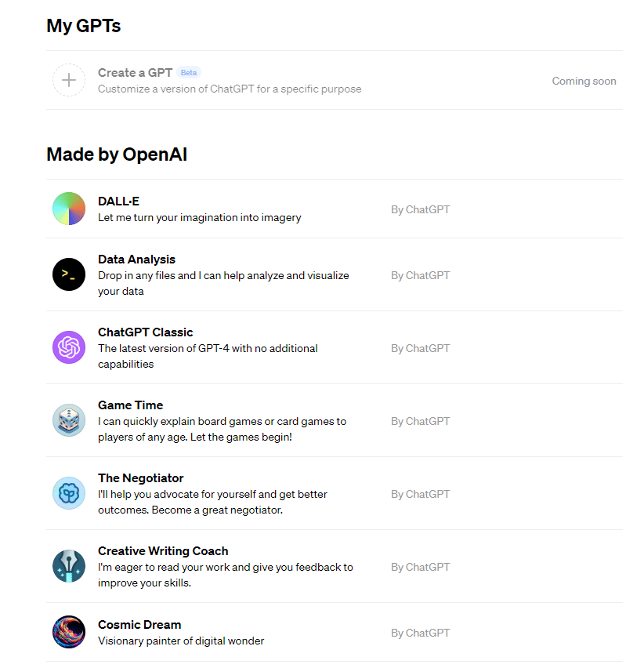644x668 pixels.
Task: Open Cosmic Dream via its swirl artwork icon
Action: (69, 632)
